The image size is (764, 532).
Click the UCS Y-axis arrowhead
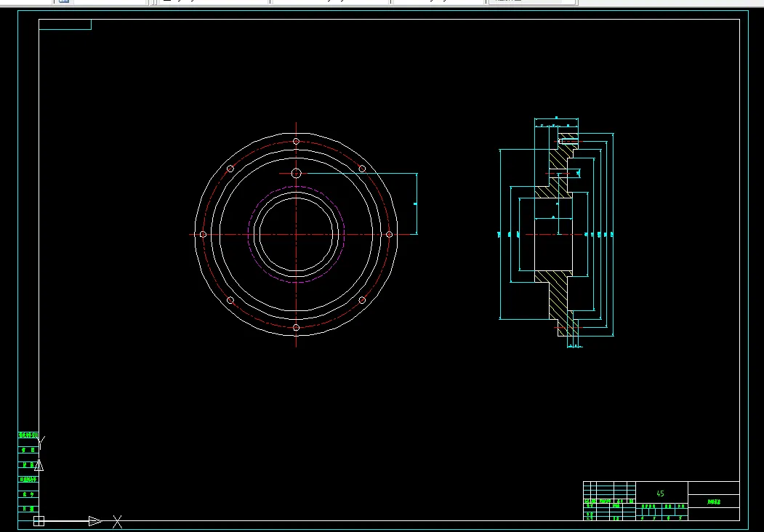39,465
